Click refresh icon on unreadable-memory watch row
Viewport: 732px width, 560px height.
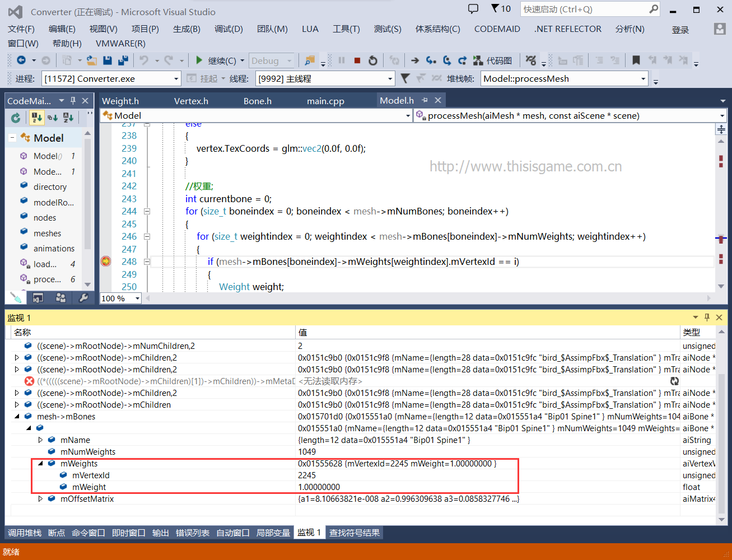click(x=674, y=381)
